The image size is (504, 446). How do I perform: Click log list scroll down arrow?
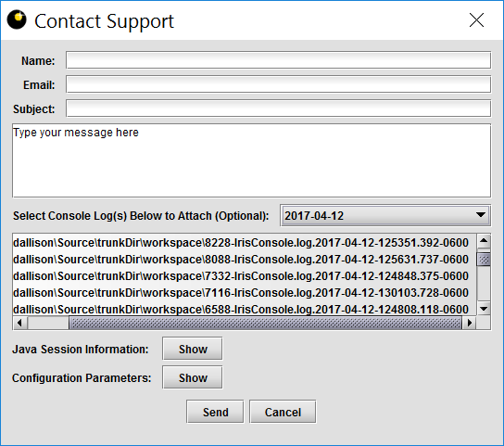pyautogui.click(x=484, y=309)
